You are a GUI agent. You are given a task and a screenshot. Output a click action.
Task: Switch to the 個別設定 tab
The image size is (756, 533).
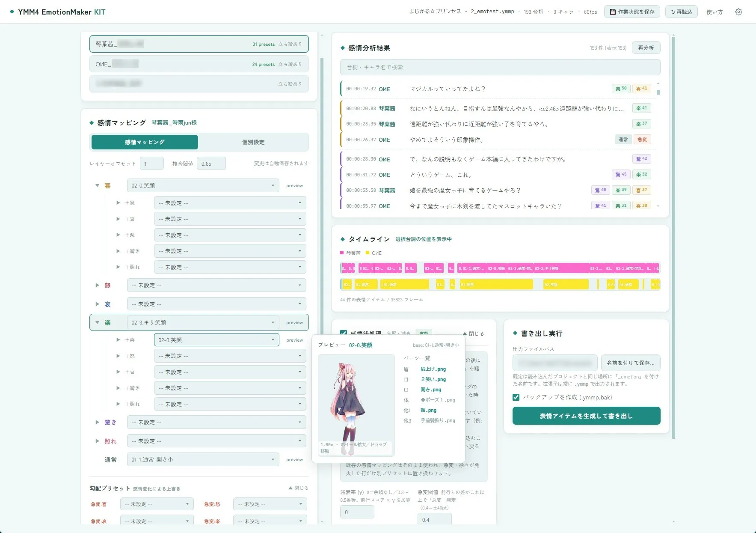coord(253,142)
